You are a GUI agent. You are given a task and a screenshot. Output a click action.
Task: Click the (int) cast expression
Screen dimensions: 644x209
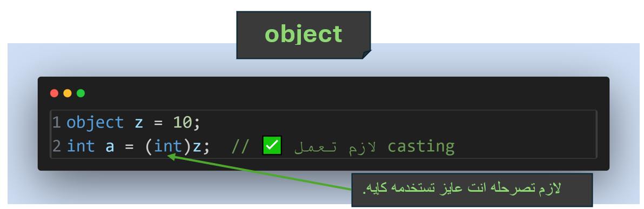(169, 146)
